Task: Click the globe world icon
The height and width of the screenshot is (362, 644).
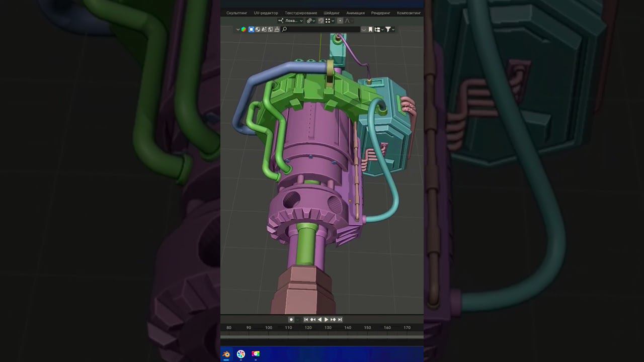Action: coord(270,29)
